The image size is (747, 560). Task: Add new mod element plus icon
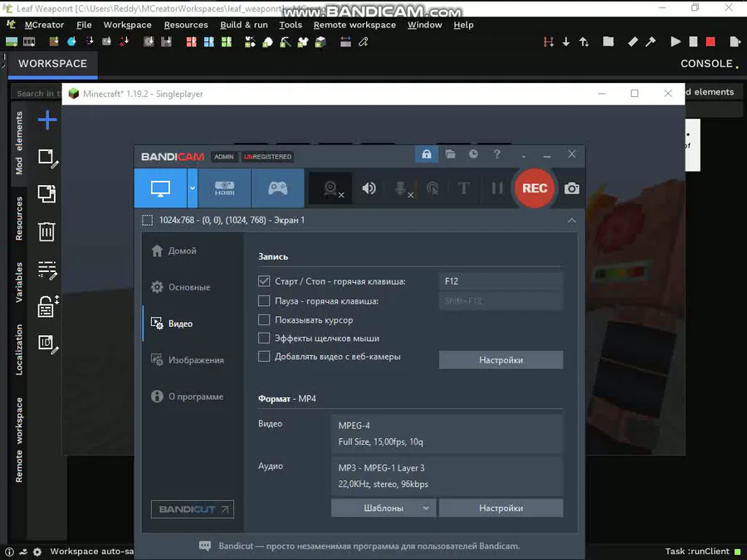(x=47, y=119)
